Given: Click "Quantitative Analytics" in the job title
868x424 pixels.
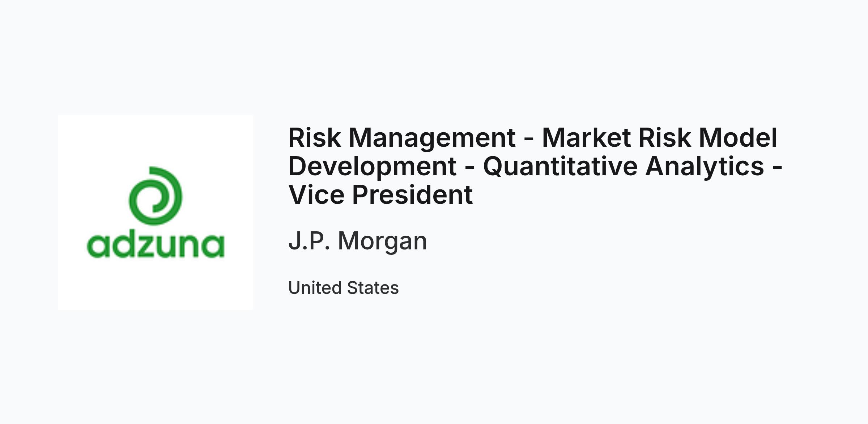Looking at the screenshot, I should pos(624,167).
